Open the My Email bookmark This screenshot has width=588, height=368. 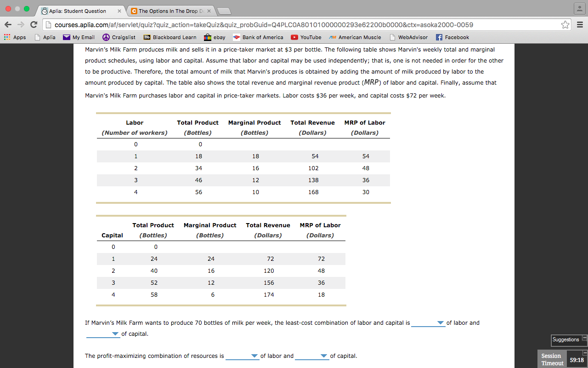[79, 37]
